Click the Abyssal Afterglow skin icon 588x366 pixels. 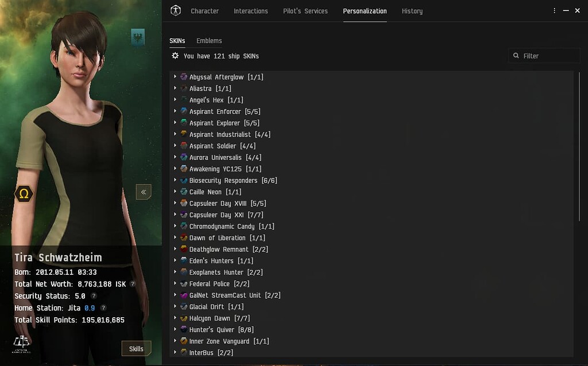[x=183, y=77]
